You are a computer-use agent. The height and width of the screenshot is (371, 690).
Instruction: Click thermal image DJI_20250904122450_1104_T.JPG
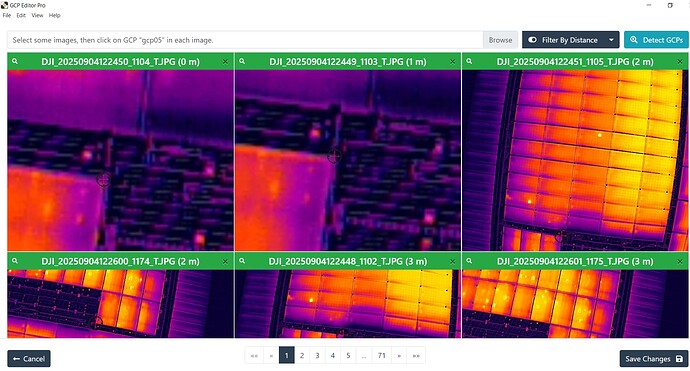click(x=121, y=160)
